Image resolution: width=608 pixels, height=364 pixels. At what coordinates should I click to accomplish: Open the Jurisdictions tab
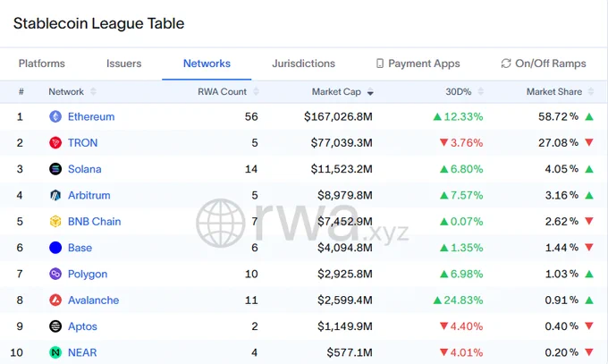(x=303, y=63)
